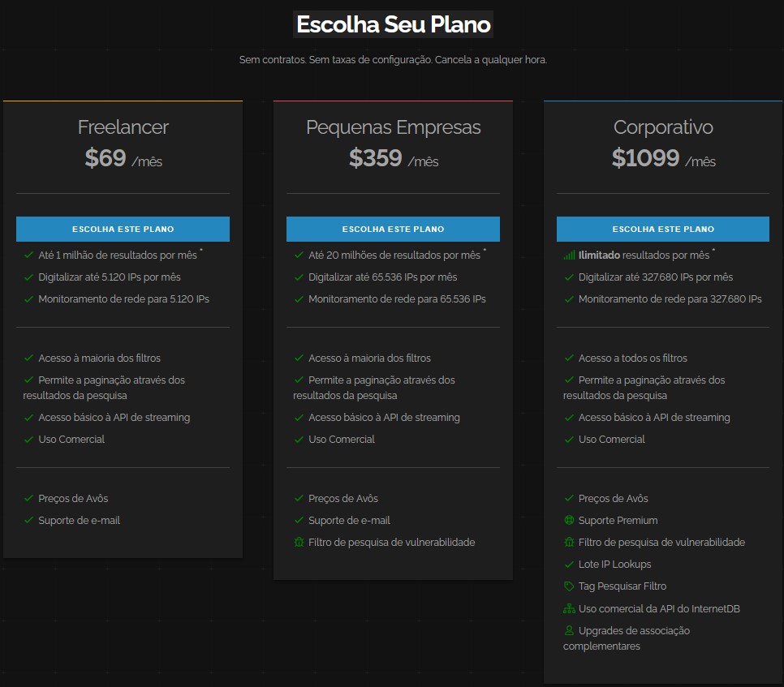Click the checkmark beside Acesso a todos os filtros
Image resolution: width=784 pixels, height=687 pixels.
click(569, 359)
